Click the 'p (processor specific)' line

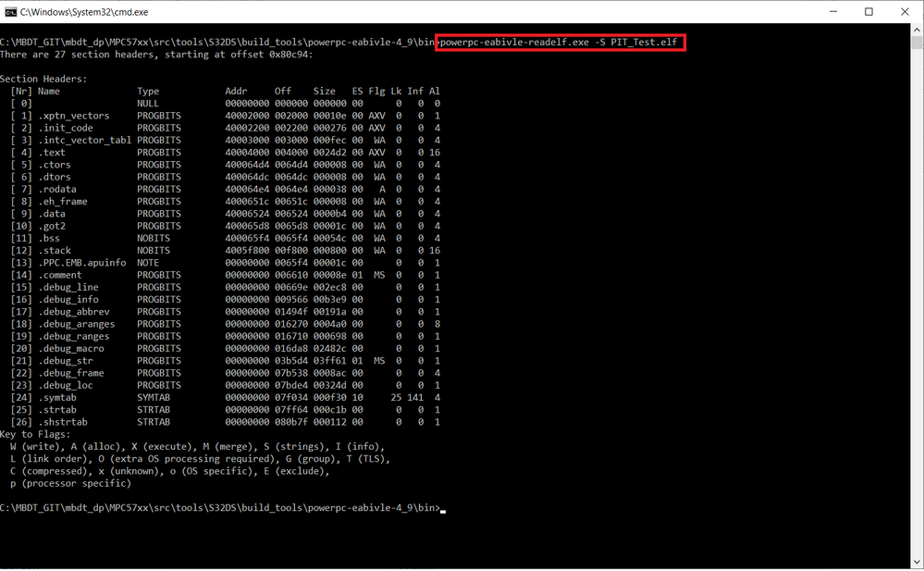pos(70,484)
